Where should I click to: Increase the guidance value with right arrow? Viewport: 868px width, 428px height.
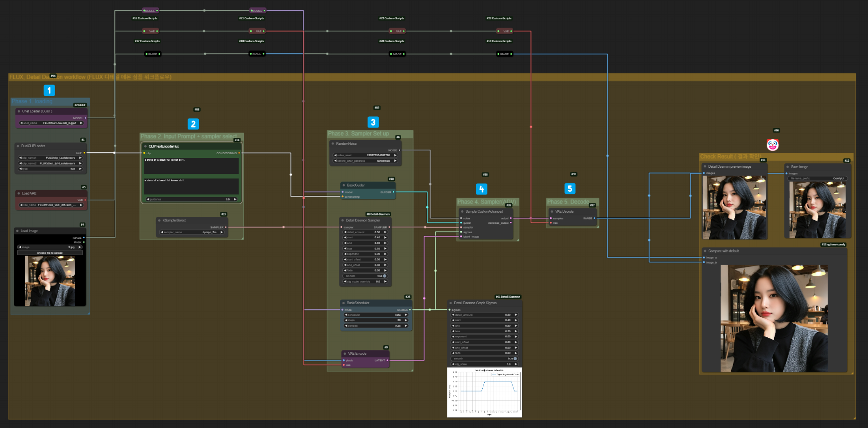click(235, 199)
